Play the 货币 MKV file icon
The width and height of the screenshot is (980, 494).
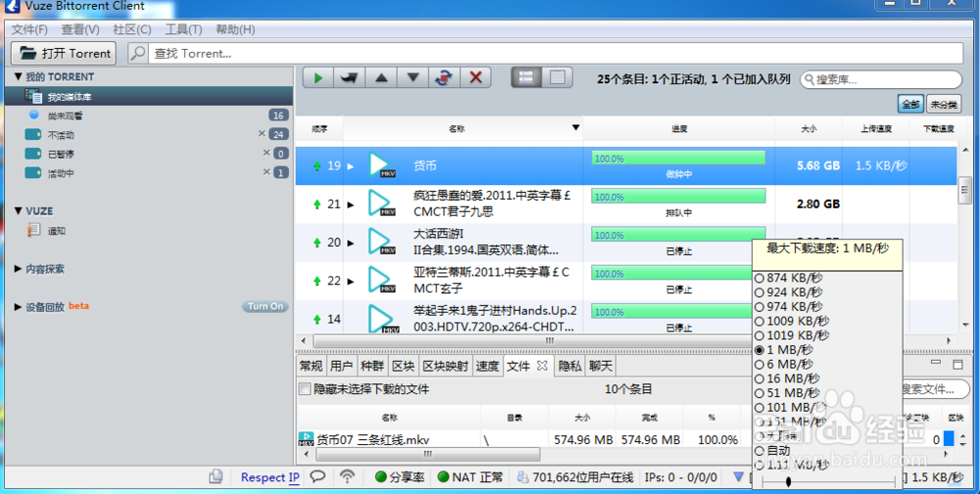click(380, 165)
